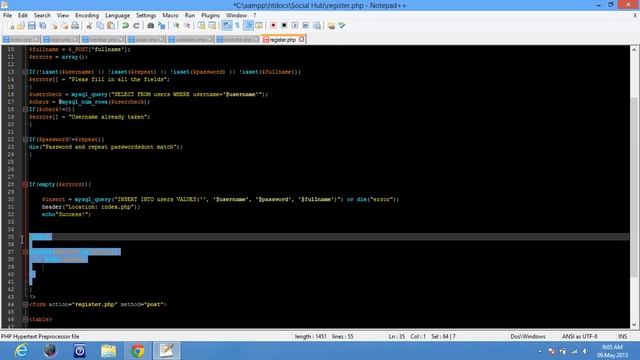Show hidden system tray icons
The image size is (640, 360).
pos(540,351)
